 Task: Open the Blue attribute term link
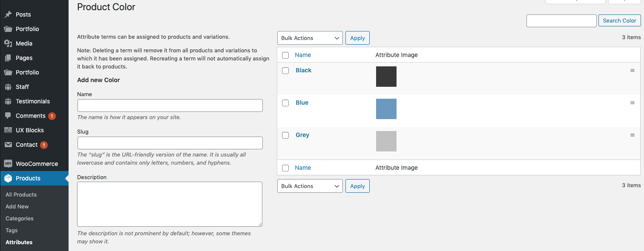[302, 103]
